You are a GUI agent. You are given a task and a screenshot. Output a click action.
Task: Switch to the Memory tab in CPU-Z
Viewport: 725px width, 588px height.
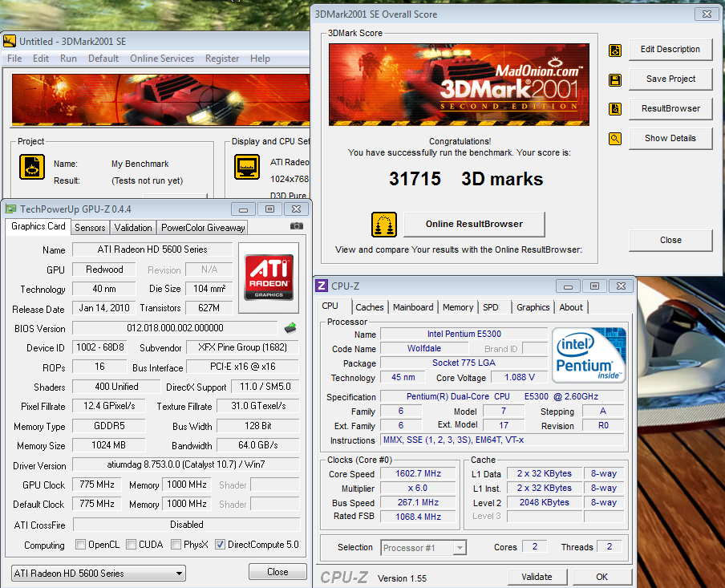pyautogui.click(x=458, y=307)
